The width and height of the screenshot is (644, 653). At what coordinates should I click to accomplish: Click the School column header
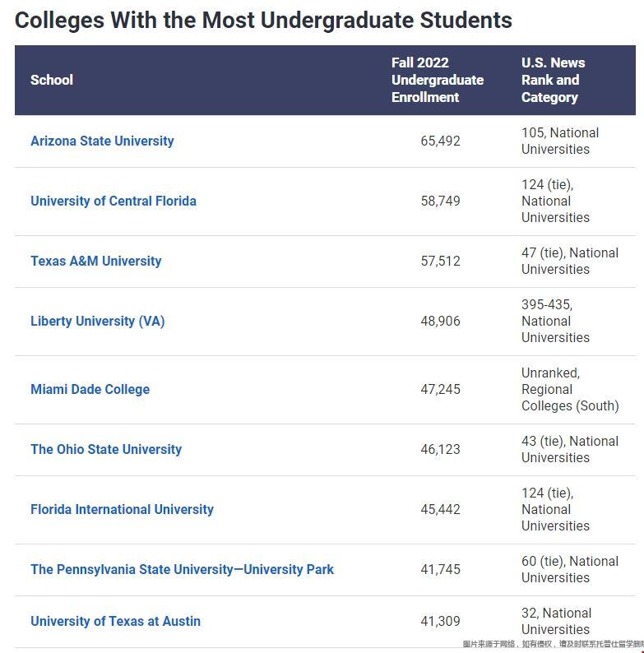pyautogui.click(x=52, y=80)
